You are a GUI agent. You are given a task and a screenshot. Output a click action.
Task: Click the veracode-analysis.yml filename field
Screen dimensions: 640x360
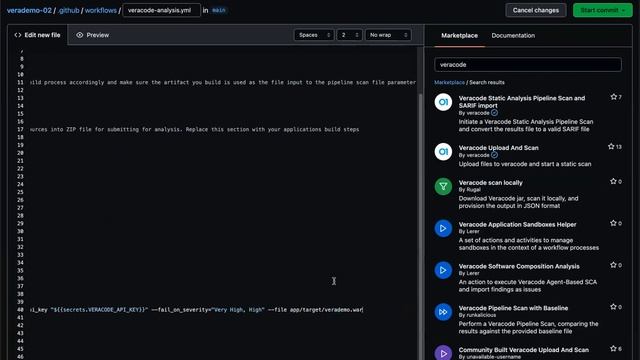[162, 10]
